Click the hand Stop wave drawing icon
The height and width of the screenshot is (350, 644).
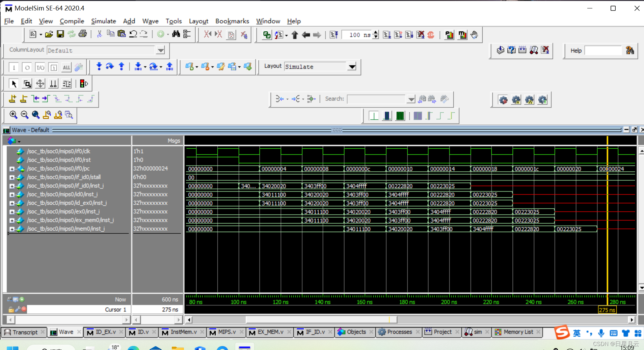click(x=474, y=35)
